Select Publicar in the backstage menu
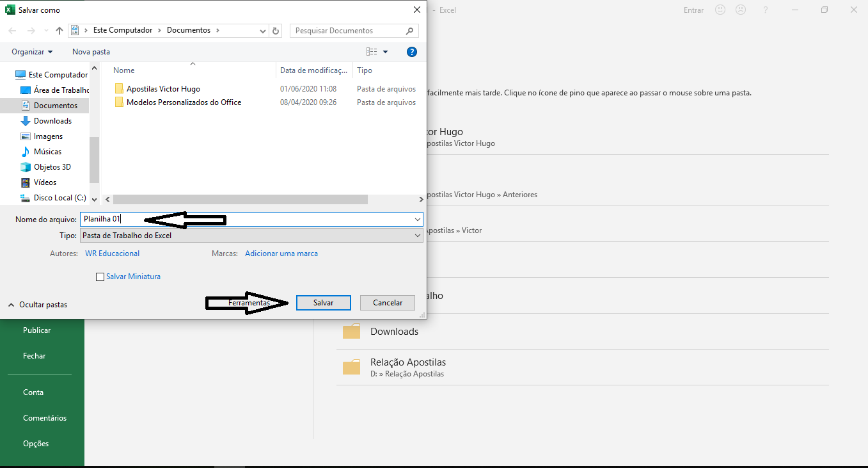 (x=36, y=330)
